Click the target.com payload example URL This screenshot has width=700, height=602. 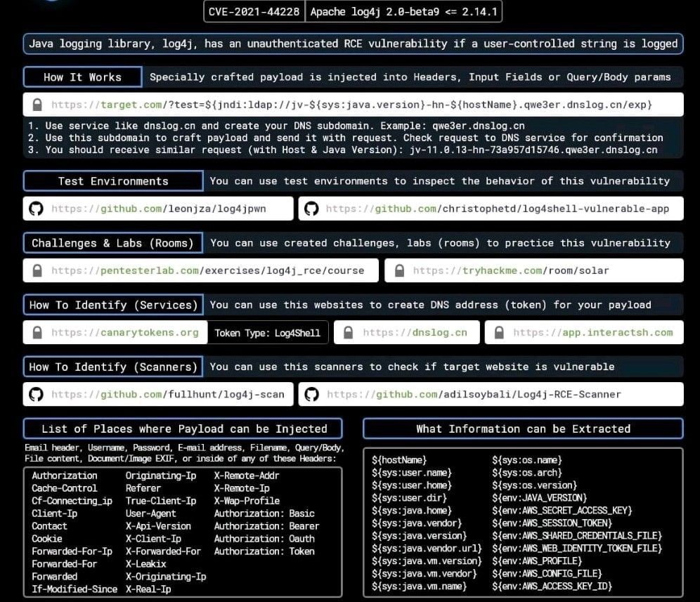(352, 105)
